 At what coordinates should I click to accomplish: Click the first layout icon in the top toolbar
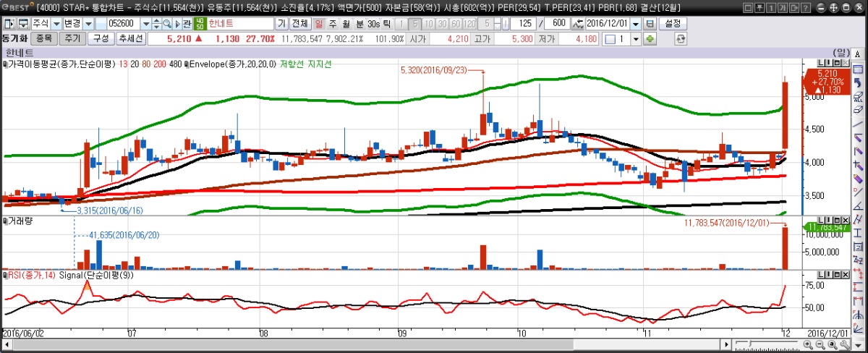[x=8, y=23]
